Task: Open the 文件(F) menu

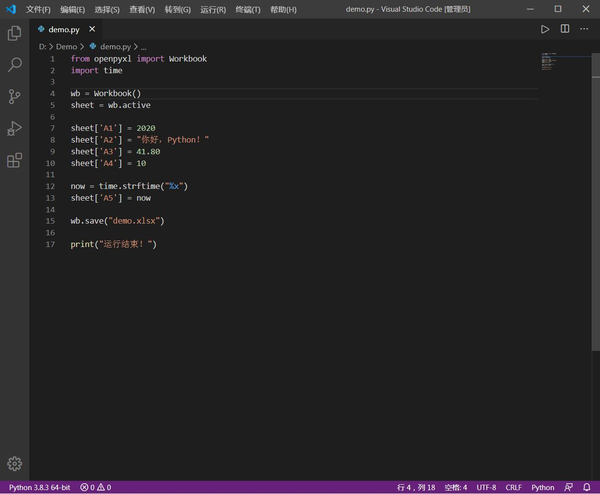Action: coord(38,9)
